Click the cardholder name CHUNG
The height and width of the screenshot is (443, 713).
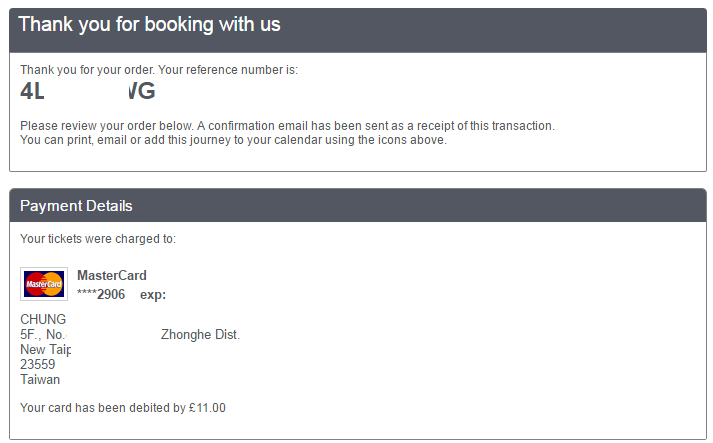[x=43, y=319]
